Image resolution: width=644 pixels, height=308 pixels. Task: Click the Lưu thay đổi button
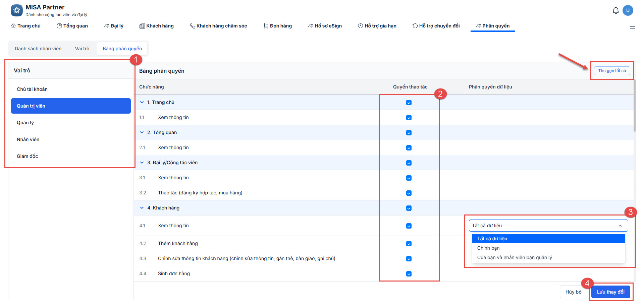[x=610, y=292]
